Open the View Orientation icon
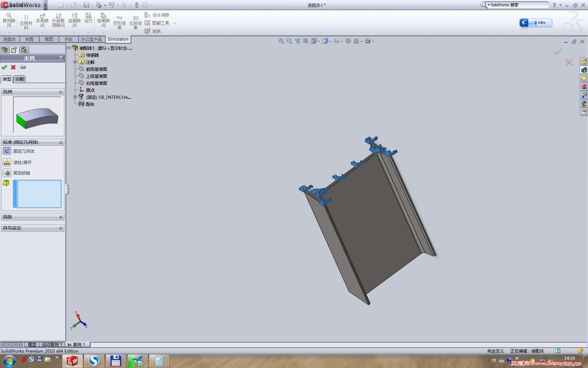The image size is (588, 368). (x=314, y=41)
